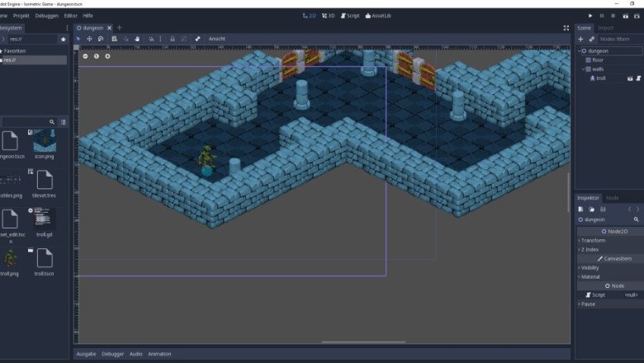Toggle the lock selected object button
Viewport: 644px width, 363px height.
coord(172,39)
